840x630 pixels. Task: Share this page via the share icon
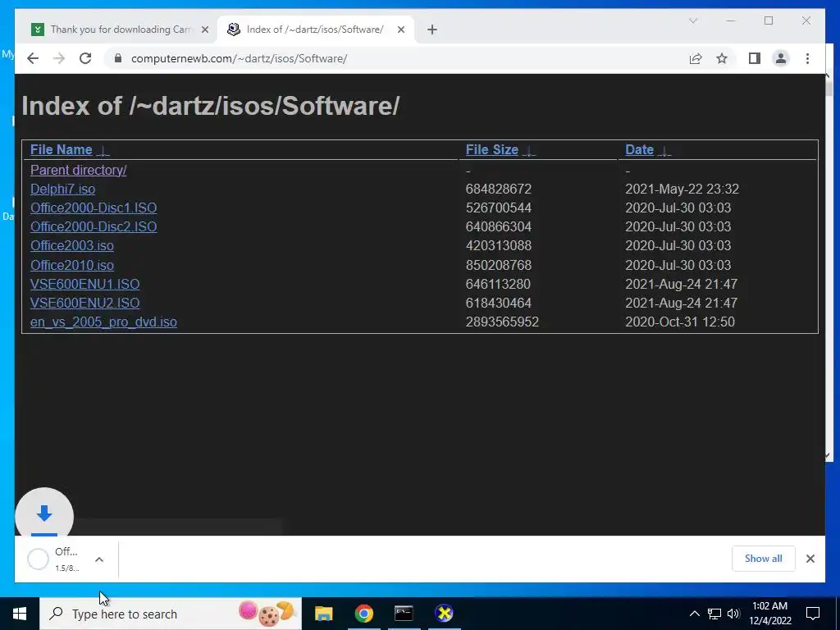point(696,58)
